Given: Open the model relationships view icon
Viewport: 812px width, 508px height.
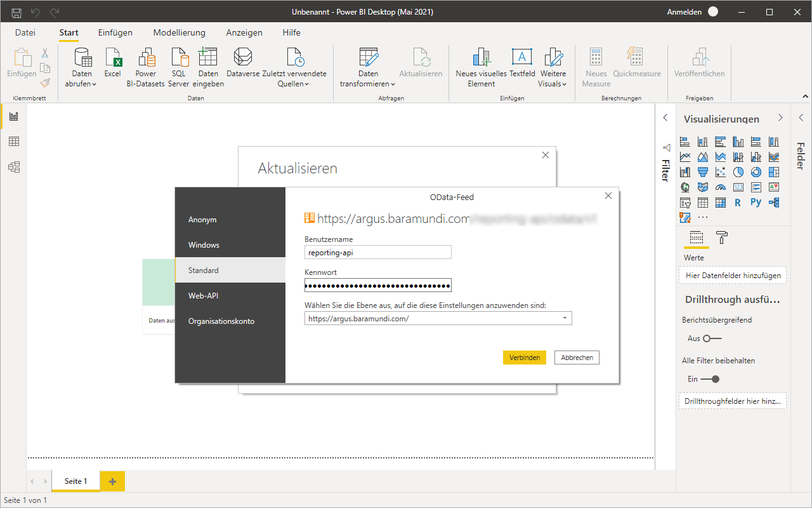Looking at the screenshot, I should [x=14, y=167].
